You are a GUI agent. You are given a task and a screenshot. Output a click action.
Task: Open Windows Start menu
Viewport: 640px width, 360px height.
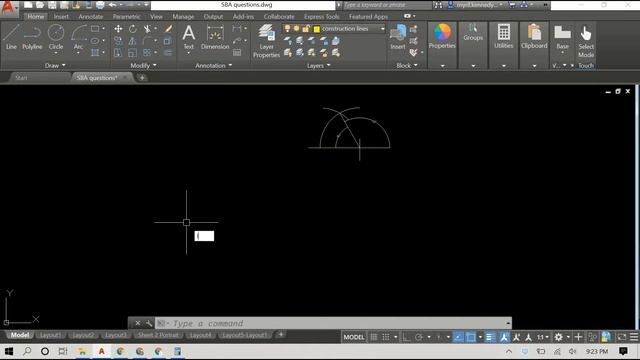tap(9, 351)
